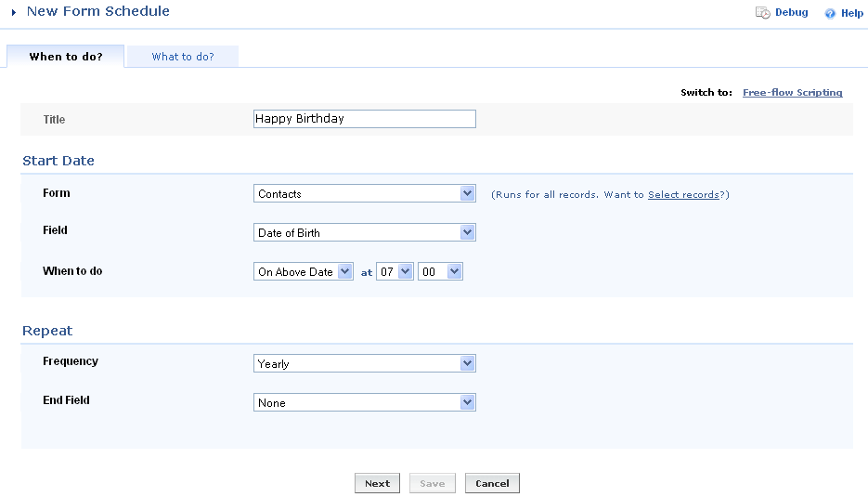Open the hour dropdown showing 07
Image resolution: width=868 pixels, height=497 pixels.
tap(395, 271)
